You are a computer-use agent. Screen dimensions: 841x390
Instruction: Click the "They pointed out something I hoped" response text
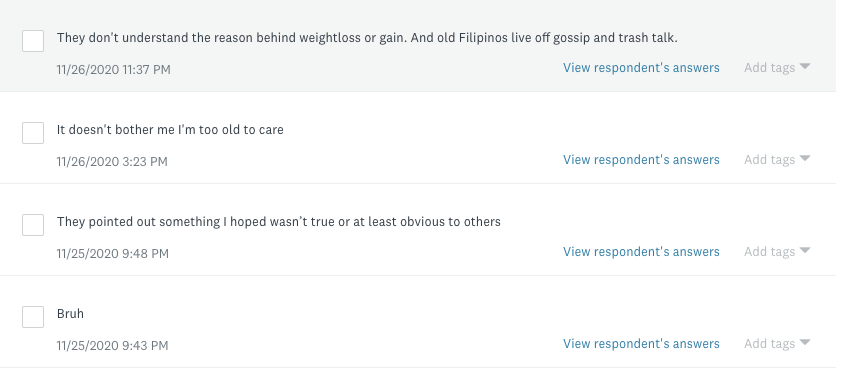click(278, 222)
